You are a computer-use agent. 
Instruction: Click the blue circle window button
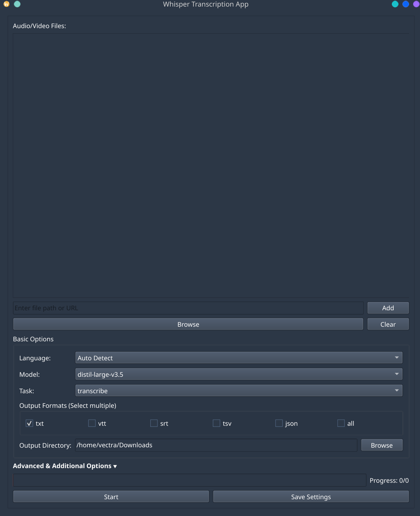click(x=406, y=4)
